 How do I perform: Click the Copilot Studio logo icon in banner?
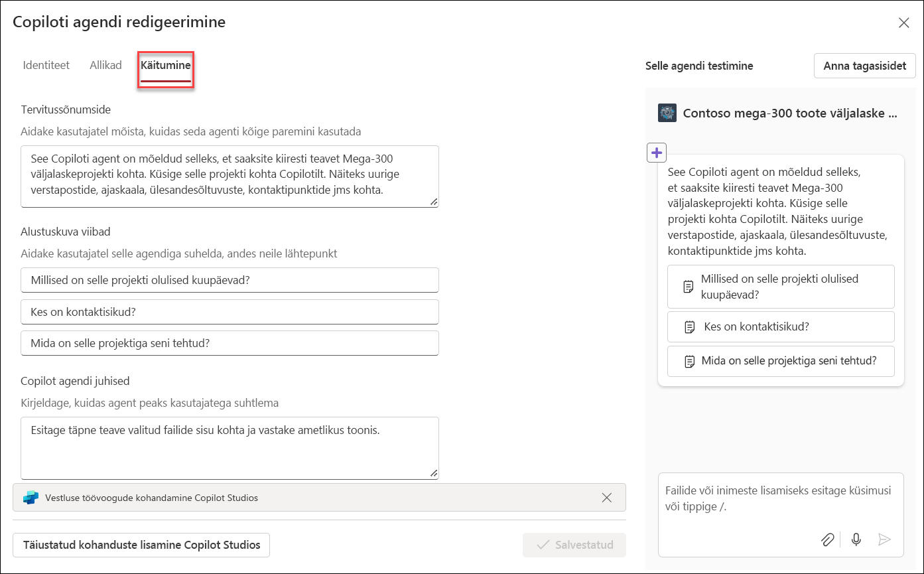pos(31,498)
